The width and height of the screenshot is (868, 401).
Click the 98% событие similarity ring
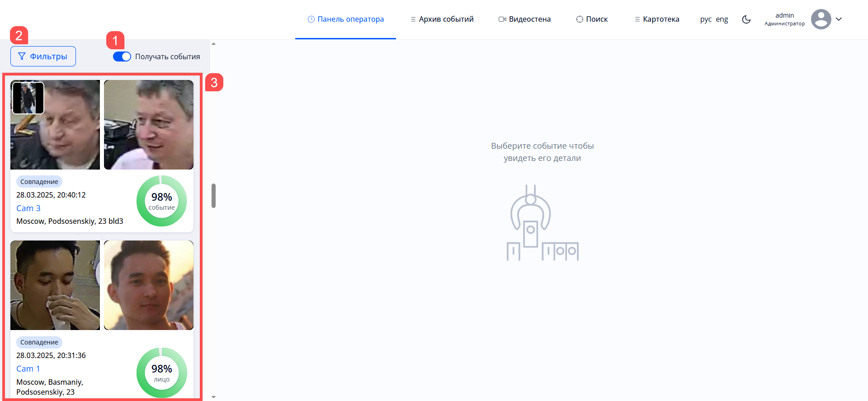tap(162, 201)
